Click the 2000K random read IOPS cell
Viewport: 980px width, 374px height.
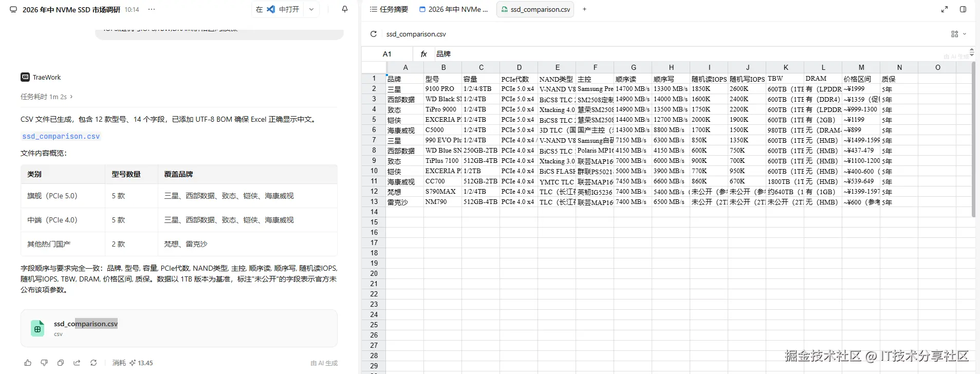click(x=709, y=120)
